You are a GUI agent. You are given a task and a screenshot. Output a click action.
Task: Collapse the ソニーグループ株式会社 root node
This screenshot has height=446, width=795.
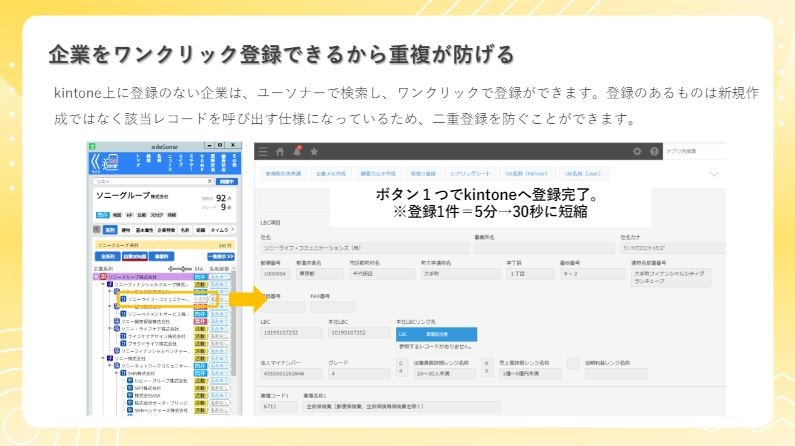click(x=96, y=277)
